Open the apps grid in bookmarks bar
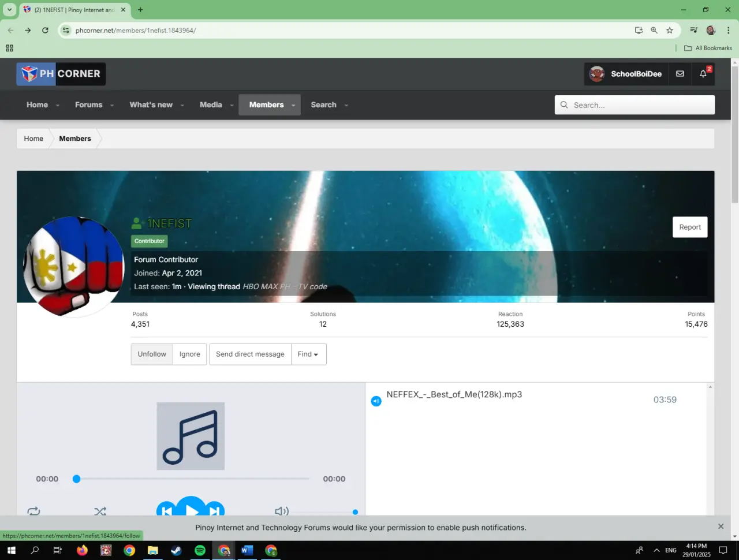Screen dimensions: 739x560 (x=9, y=48)
